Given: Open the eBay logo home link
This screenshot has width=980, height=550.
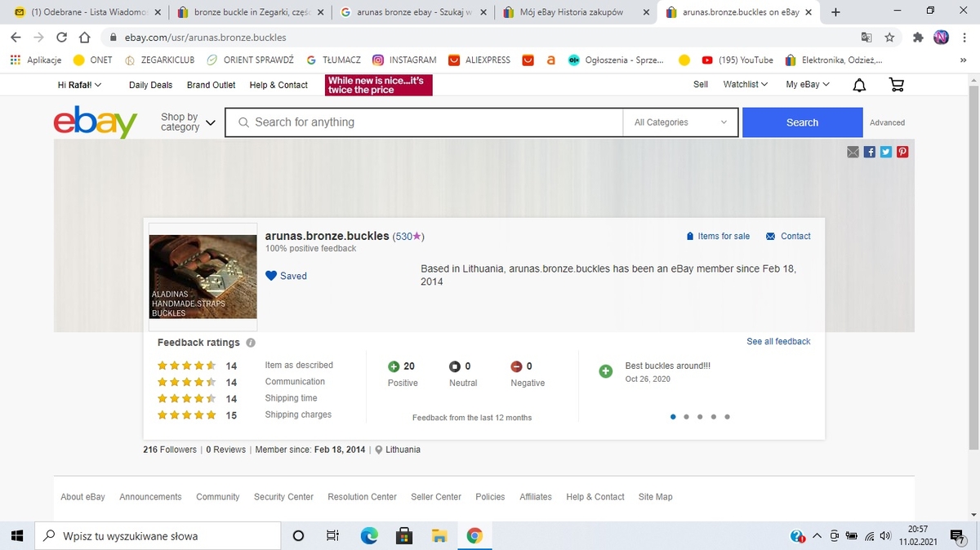Looking at the screenshot, I should (96, 122).
